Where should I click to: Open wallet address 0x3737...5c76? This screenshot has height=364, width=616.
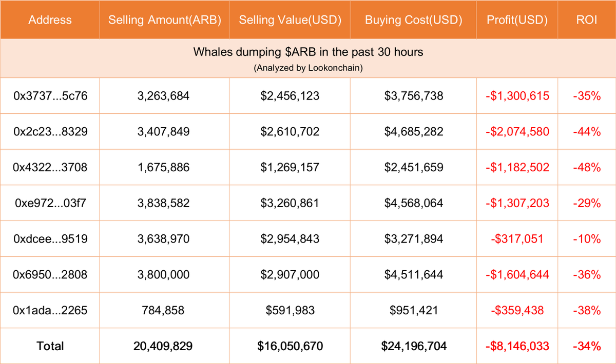click(50, 96)
